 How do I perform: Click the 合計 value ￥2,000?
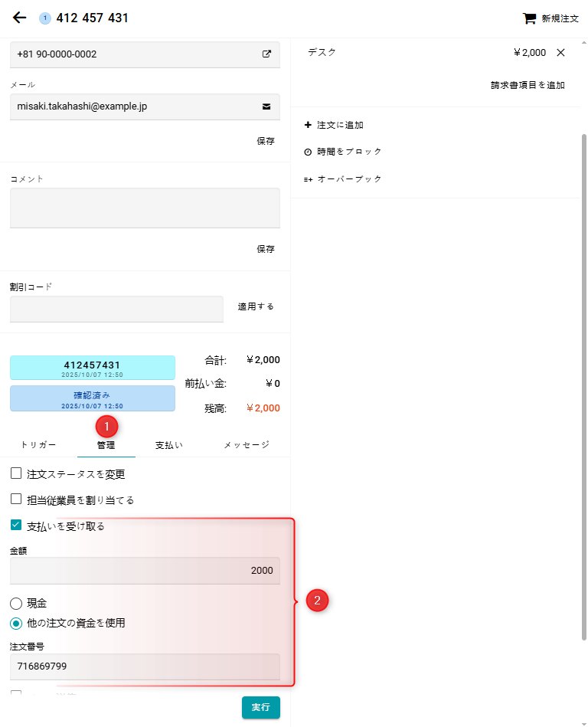[x=263, y=360]
